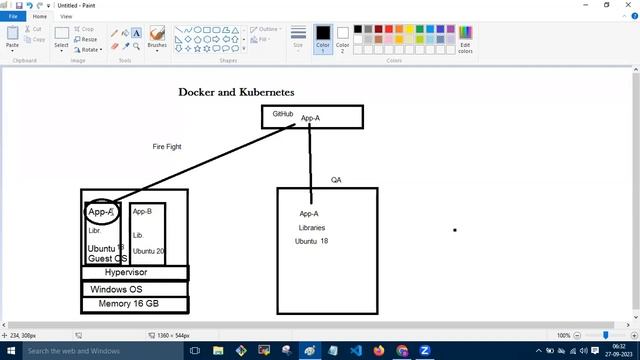Select the Color 2 box
Image resolution: width=640 pixels, height=360 pixels.
(x=342, y=39)
